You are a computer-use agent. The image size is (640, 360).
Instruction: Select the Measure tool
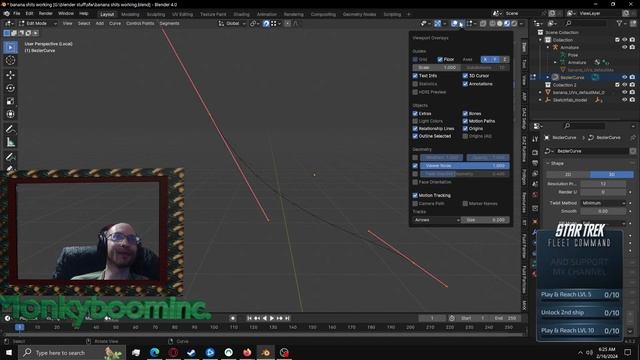click(11, 142)
